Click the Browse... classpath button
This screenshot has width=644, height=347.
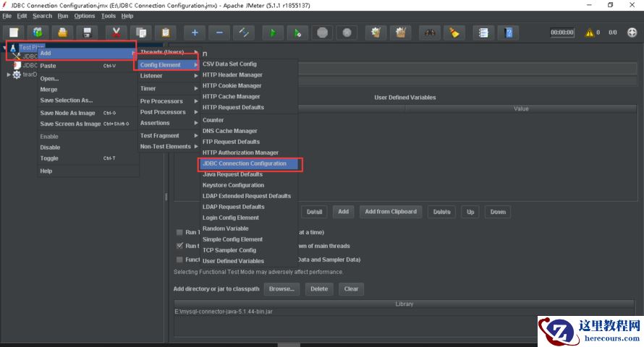pos(281,288)
